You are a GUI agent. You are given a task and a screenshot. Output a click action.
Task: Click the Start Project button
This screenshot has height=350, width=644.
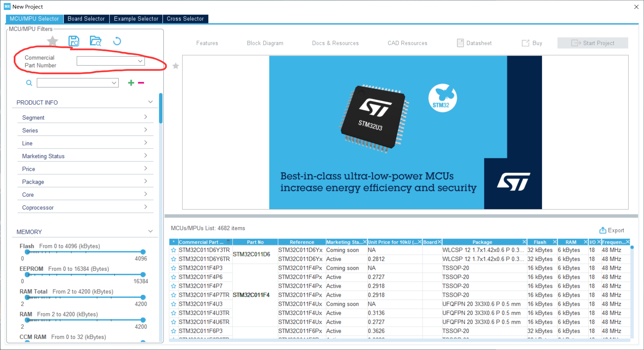(x=593, y=43)
